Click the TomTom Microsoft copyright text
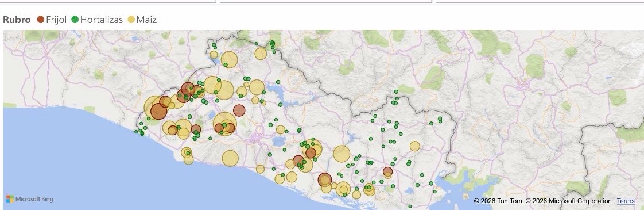Screen dimensions: 644x210 click(x=542, y=201)
